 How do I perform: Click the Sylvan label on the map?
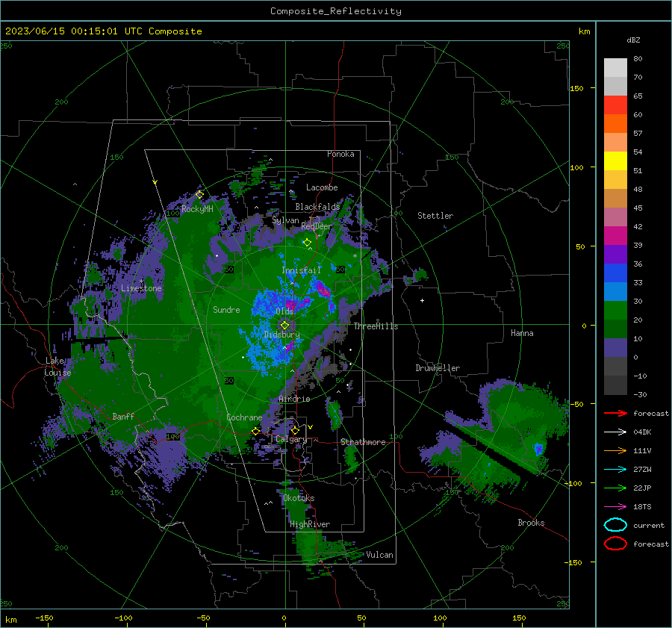tap(286, 220)
